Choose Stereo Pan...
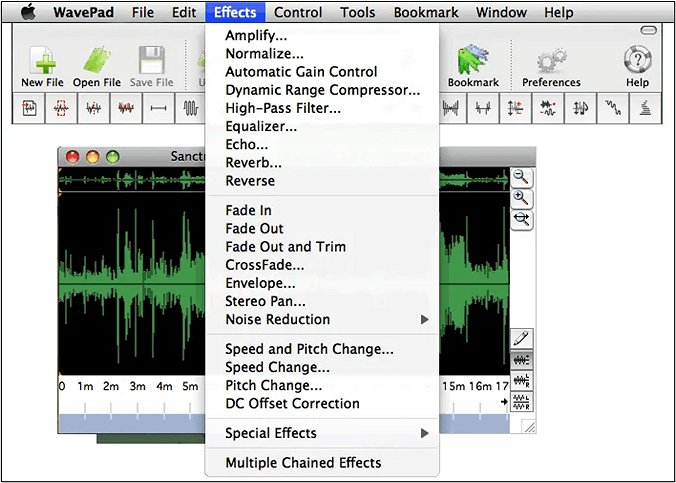 (322, 301)
